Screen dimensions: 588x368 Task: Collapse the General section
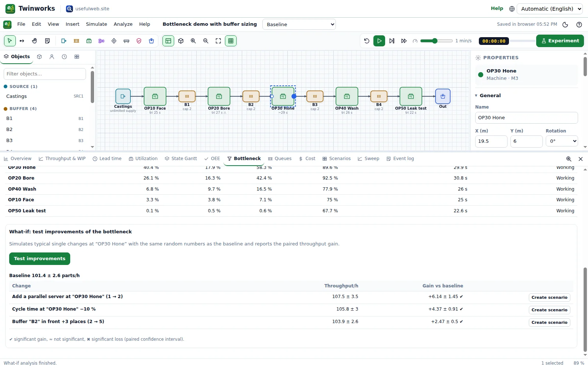pos(488,95)
